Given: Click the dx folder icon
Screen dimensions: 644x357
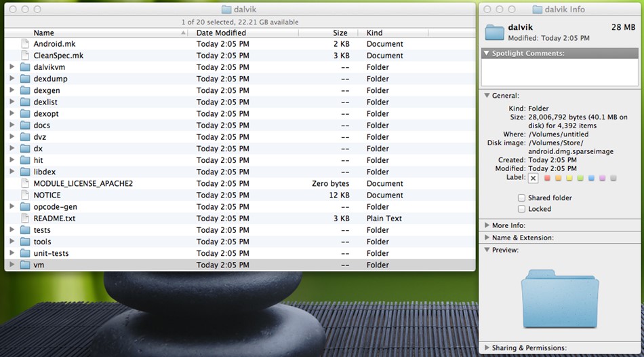Looking at the screenshot, I should pos(26,149).
